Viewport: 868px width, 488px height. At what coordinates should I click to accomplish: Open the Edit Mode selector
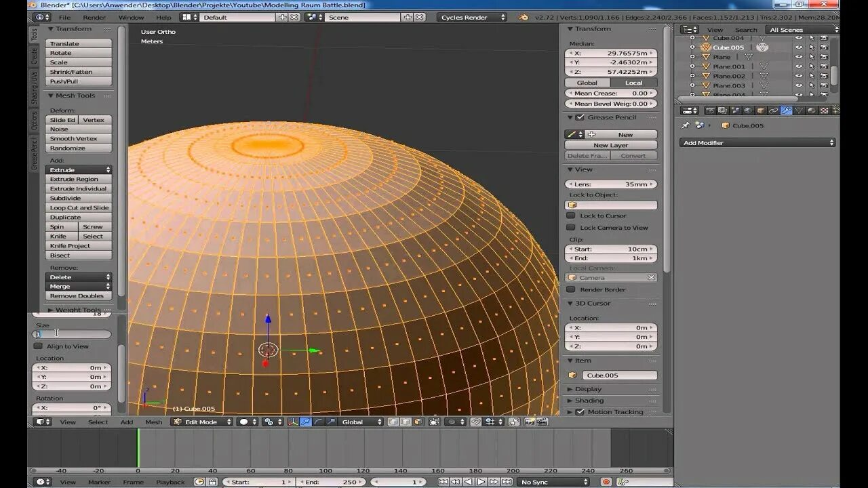click(x=201, y=422)
